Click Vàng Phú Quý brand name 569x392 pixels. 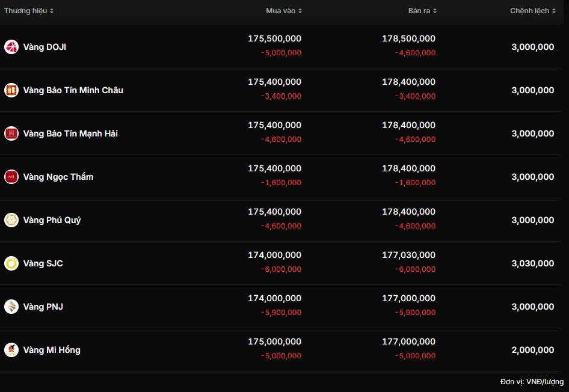coord(52,220)
